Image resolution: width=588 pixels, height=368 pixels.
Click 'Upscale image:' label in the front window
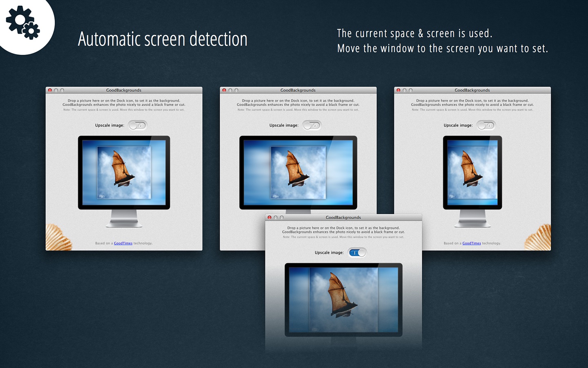329,253
